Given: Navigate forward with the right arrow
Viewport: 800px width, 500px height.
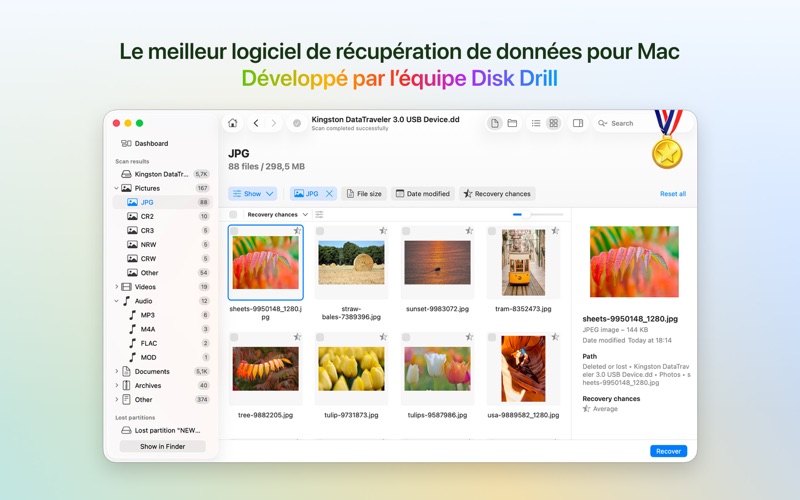Looking at the screenshot, I should coord(273,123).
